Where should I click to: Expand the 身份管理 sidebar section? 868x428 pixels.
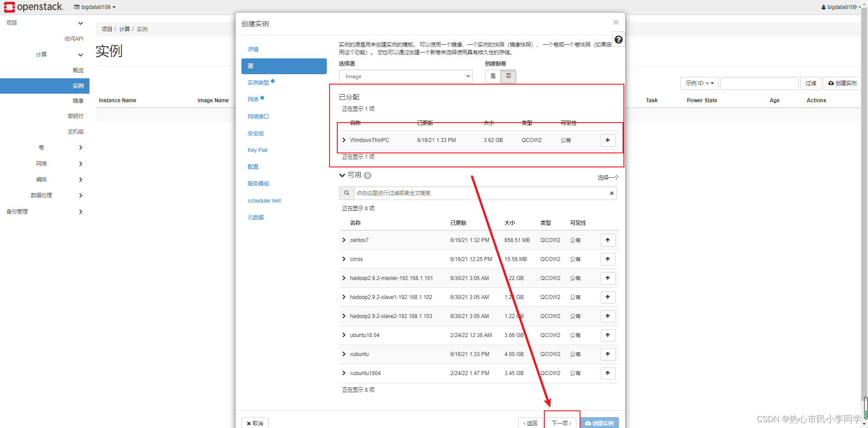tap(45, 212)
